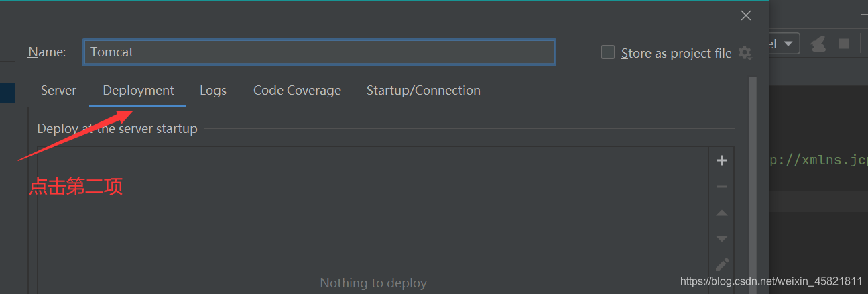Expand the run configuration dropdown arrow

coord(788,44)
